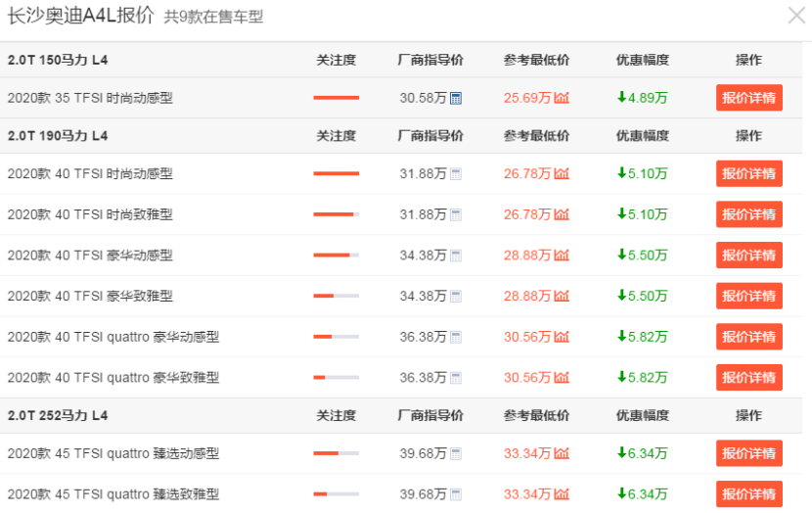View price trend chart icon for 40 TFSI 豪华致雅型
812x513 pixels.
562,296
